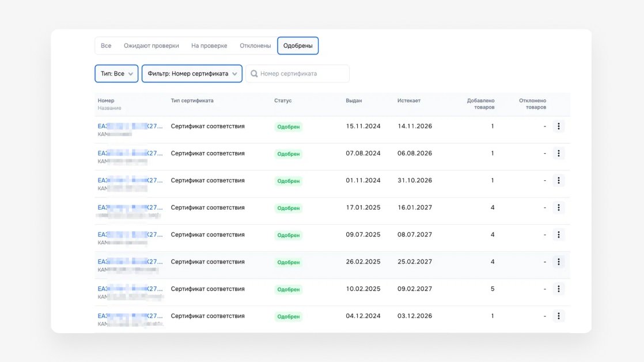Open "Фильтр: Номер сертификата" dropdown
Screen dimensions: 644x362
[192, 74]
